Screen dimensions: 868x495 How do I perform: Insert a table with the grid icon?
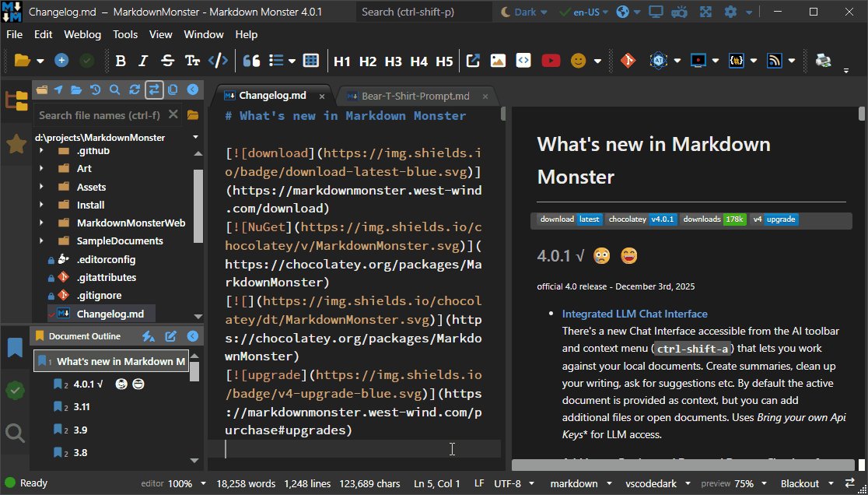pyautogui.click(x=311, y=61)
